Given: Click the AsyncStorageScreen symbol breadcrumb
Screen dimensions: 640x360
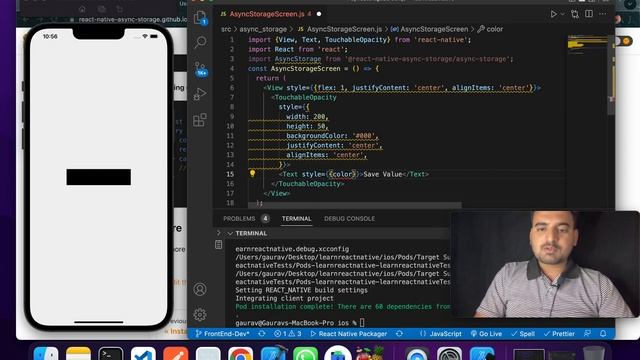Looking at the screenshot, I should coord(429,29).
